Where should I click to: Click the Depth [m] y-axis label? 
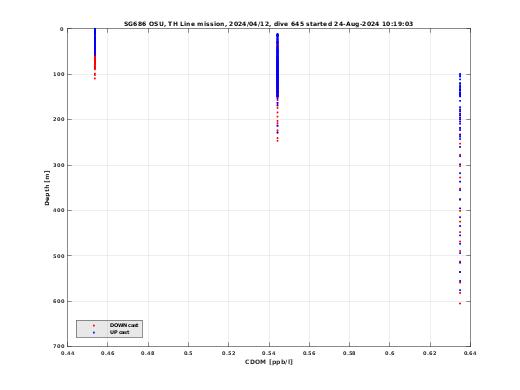[47, 188]
